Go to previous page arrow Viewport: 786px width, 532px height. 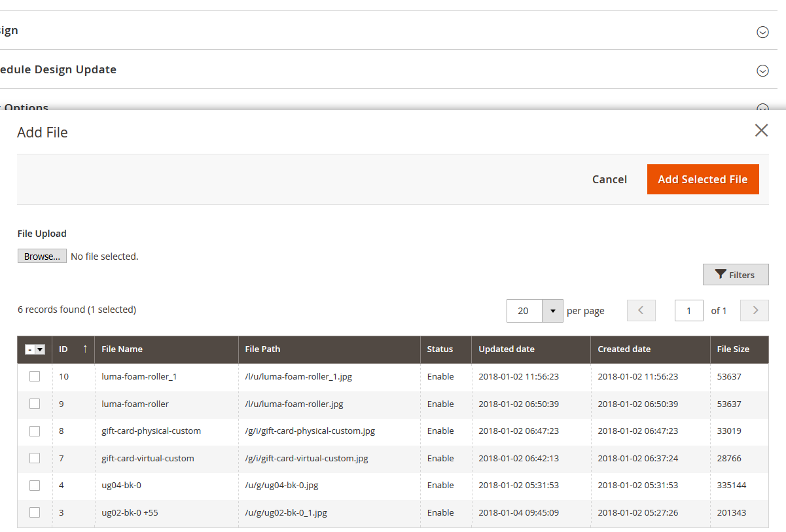tap(641, 310)
